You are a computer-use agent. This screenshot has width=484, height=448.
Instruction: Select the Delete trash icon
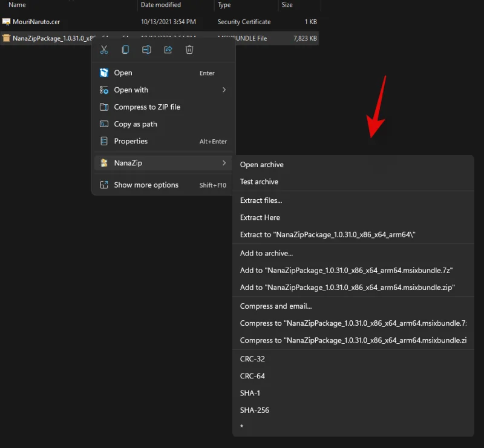[189, 50]
